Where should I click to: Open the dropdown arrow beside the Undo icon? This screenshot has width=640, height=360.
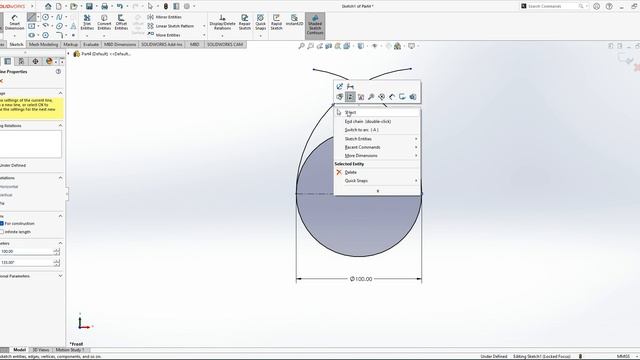pyautogui.click(x=127, y=6)
